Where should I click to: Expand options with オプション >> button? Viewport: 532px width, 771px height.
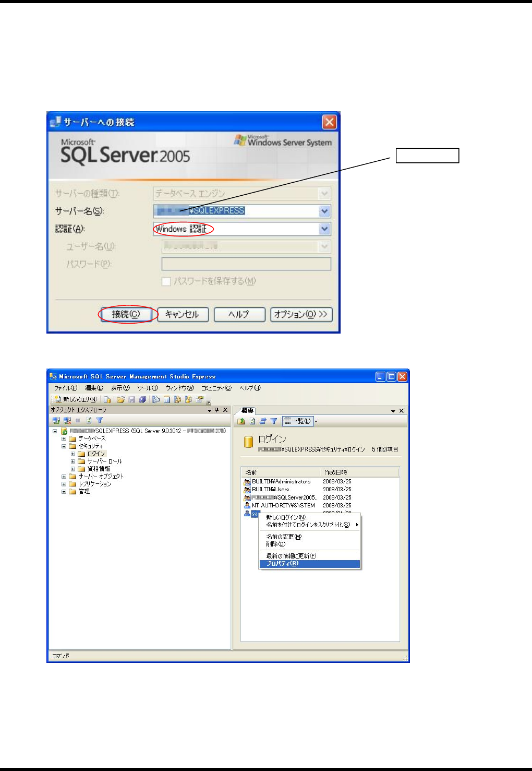pyautogui.click(x=301, y=315)
